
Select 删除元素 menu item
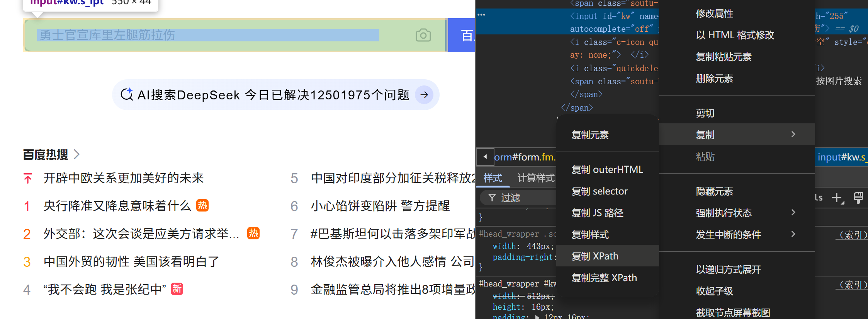pyautogui.click(x=714, y=78)
